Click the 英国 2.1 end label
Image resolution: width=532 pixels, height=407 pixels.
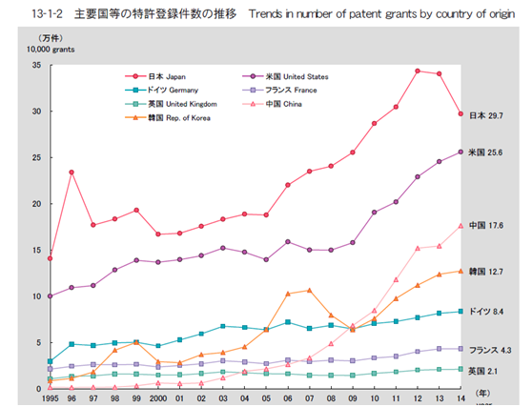482,372
